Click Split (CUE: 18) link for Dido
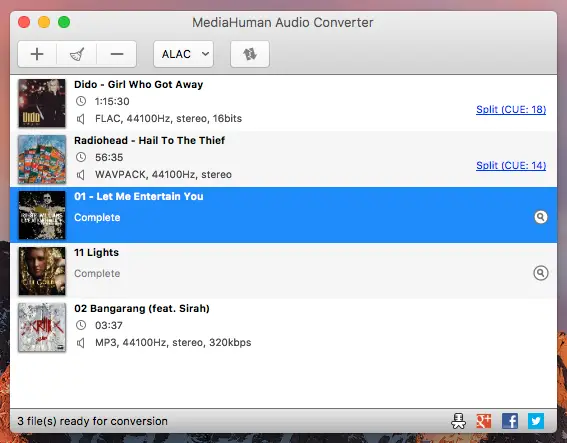567x443 pixels. (x=511, y=109)
